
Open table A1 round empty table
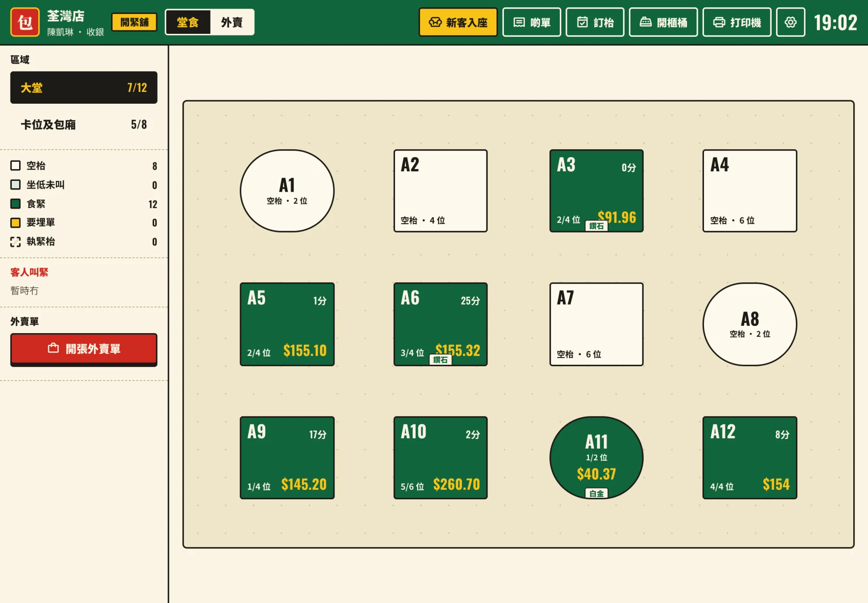pos(287,191)
